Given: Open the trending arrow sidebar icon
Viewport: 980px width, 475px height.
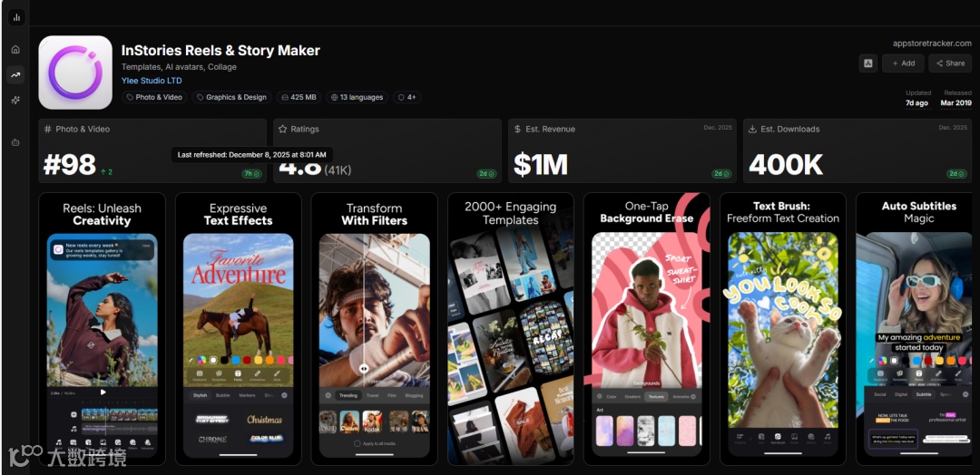Looking at the screenshot, I should click(15, 75).
